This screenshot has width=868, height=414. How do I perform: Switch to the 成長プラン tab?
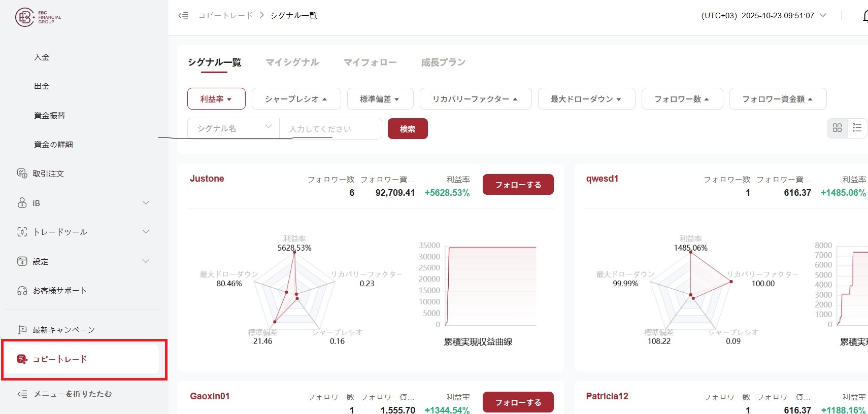[443, 62]
